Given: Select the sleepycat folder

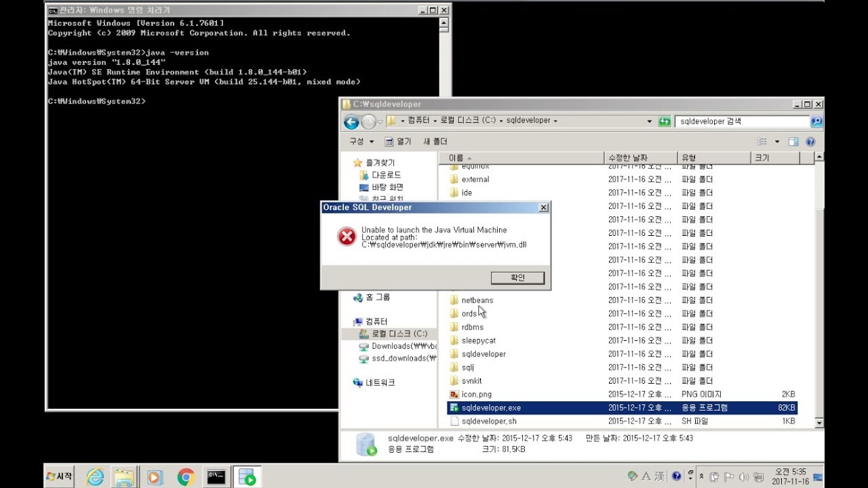Looking at the screenshot, I should [473, 340].
